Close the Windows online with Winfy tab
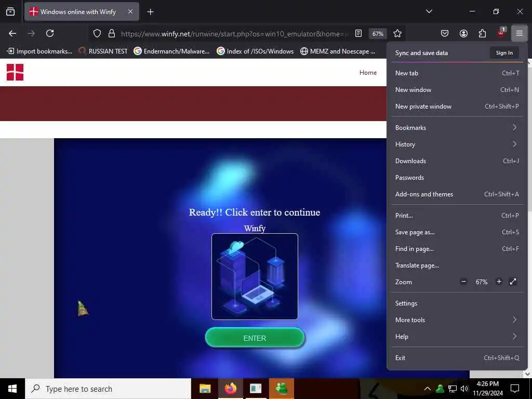532x399 pixels. point(130,11)
